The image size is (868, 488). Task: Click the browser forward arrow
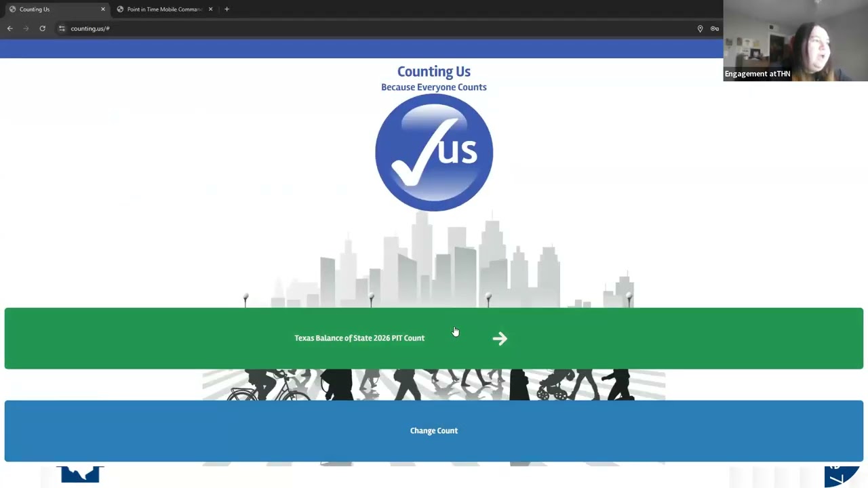26,28
